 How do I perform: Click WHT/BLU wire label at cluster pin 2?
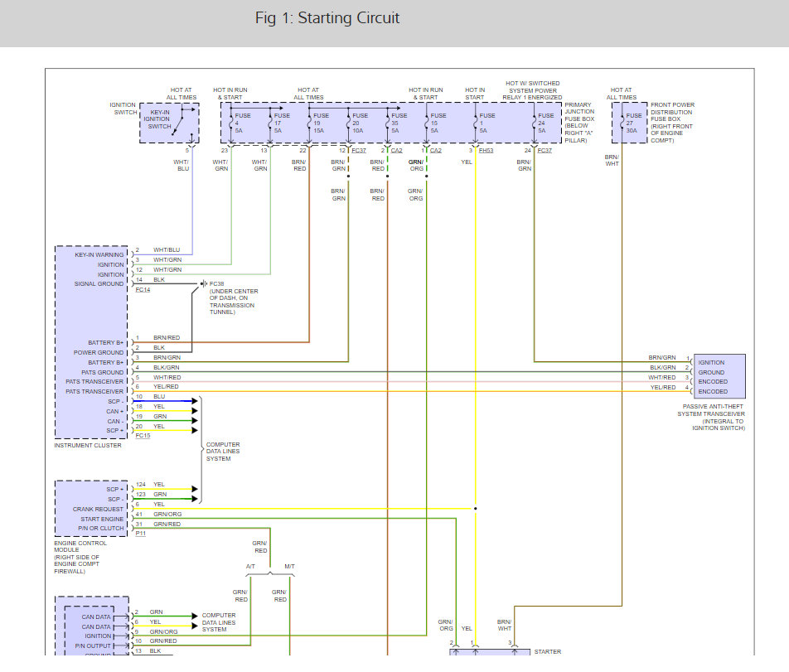(x=167, y=250)
